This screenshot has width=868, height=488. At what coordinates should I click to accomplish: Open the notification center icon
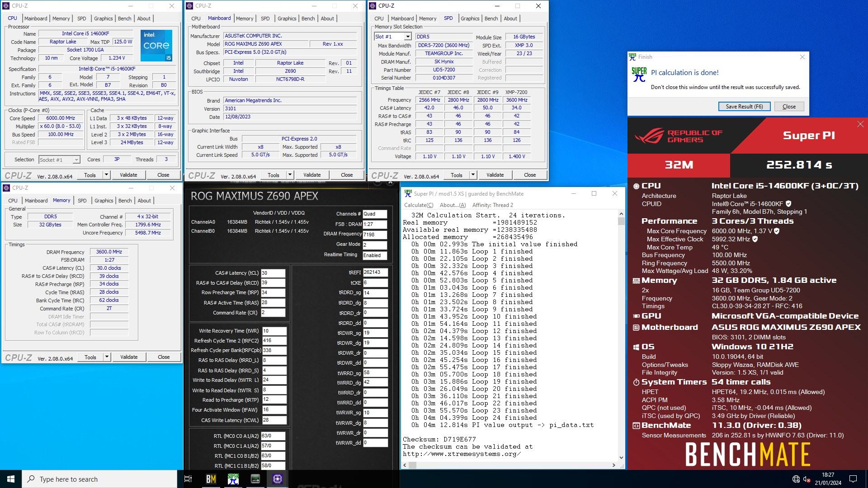tap(853, 479)
